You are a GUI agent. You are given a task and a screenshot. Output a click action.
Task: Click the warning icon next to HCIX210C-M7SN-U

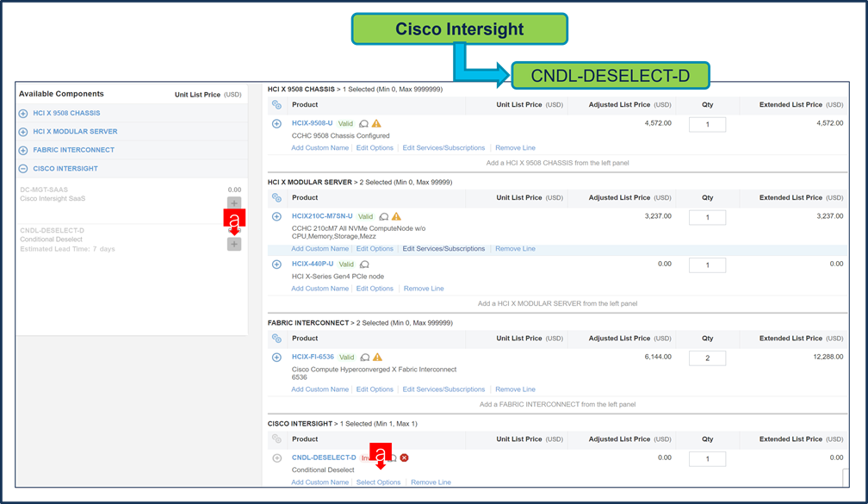point(396,216)
